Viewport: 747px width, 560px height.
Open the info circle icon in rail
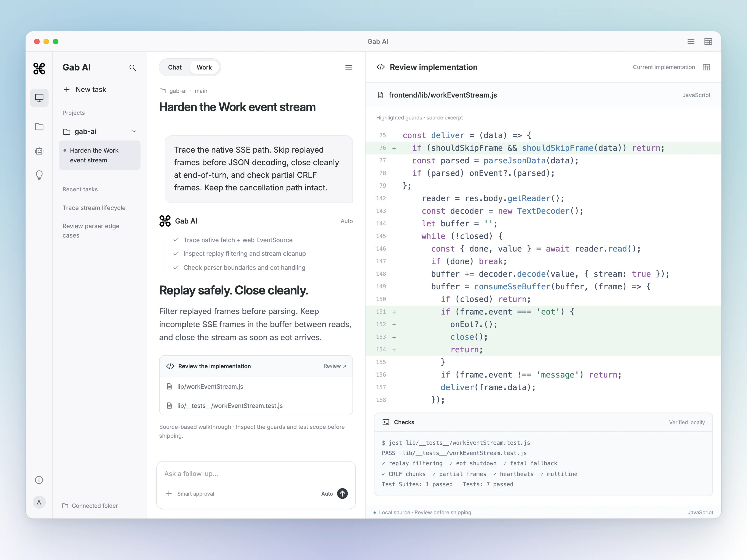(x=39, y=480)
